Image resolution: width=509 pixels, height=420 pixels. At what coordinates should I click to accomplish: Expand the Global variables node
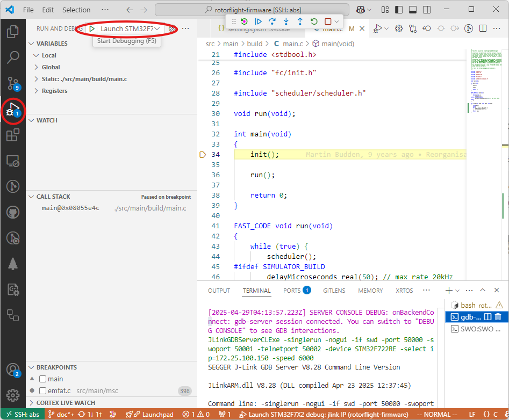coord(37,67)
